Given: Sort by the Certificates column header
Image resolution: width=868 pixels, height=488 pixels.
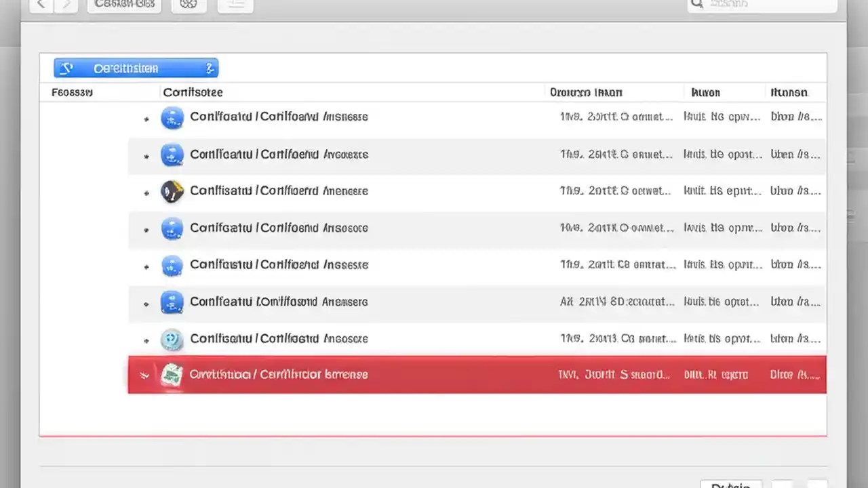Looking at the screenshot, I should coord(193,92).
